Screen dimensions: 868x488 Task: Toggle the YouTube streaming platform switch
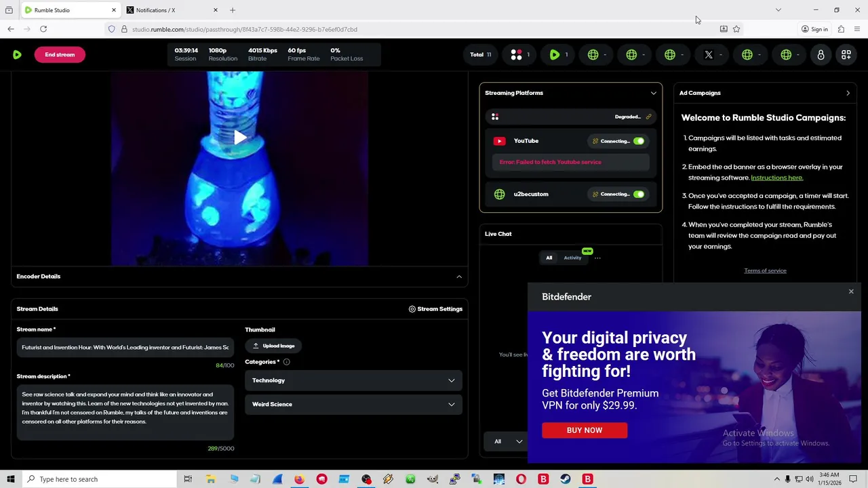pyautogui.click(x=639, y=141)
